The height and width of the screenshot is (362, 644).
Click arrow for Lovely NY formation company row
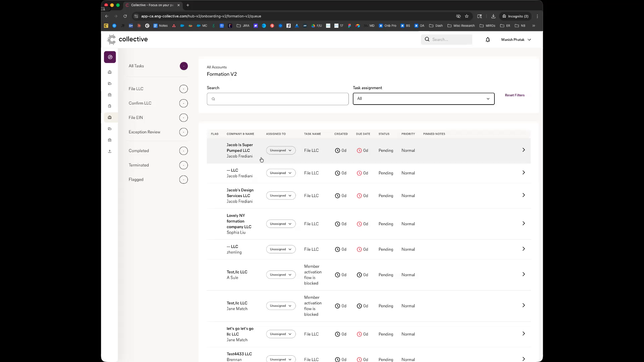coord(523,224)
